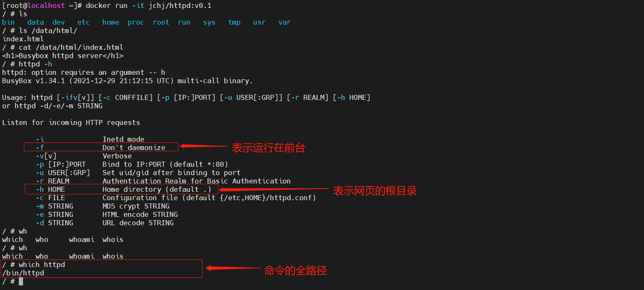Image resolution: width=644 pixels, height=290 pixels.
Task: Select the bin directory in ls output
Action: (8, 22)
